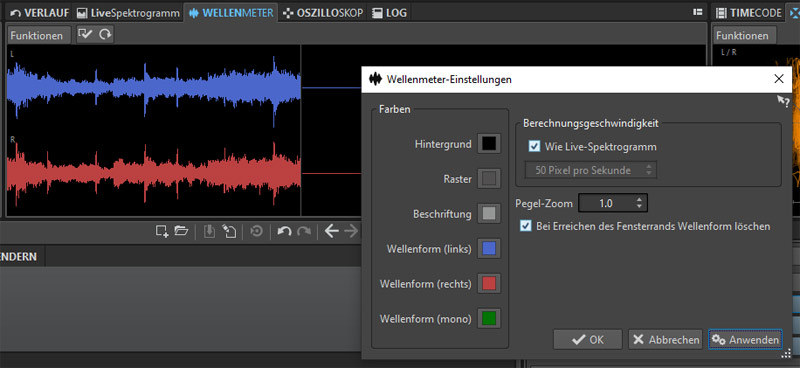Click the Abbrechen button
Image resolution: width=800 pixels, height=368 pixels.
point(666,339)
